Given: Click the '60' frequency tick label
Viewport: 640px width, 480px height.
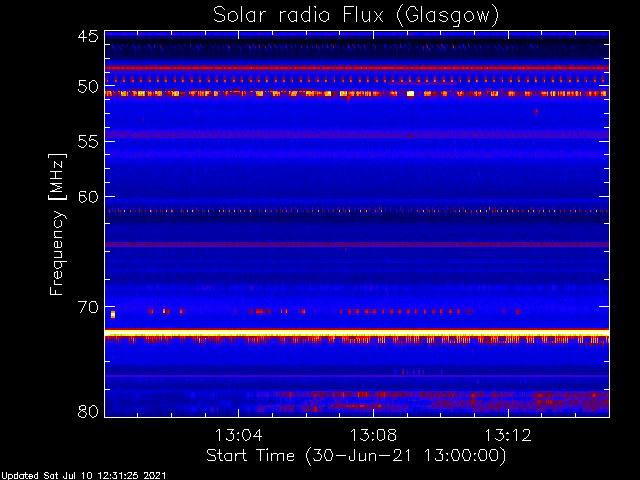Looking at the screenshot, I should (88, 197).
